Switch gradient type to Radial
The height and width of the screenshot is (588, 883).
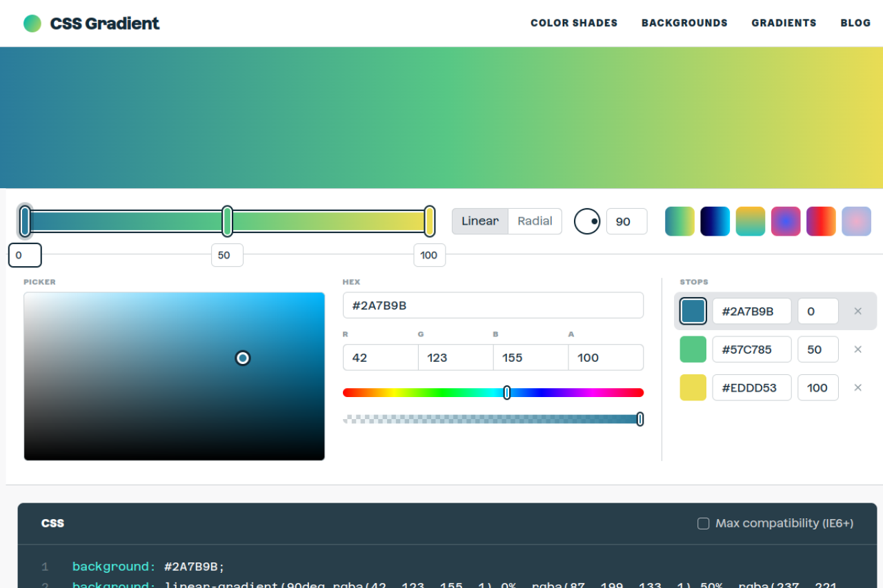(535, 221)
